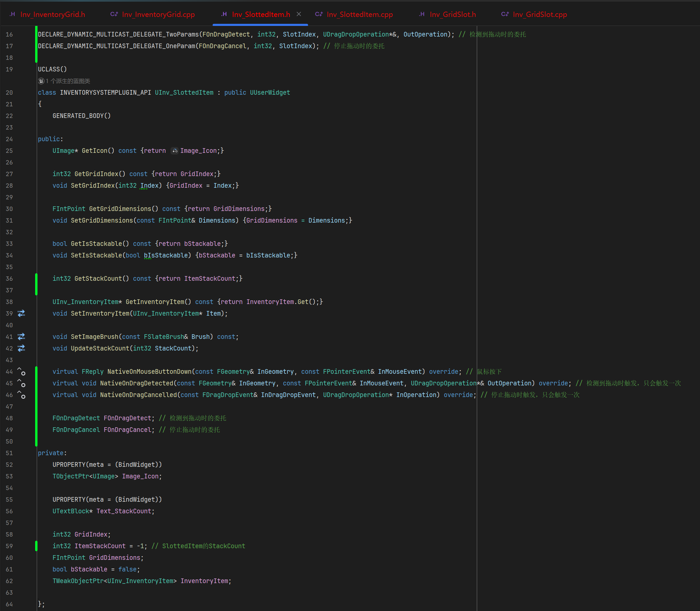Click line number 52 in the gutter
The image size is (700, 611).
(x=9, y=465)
